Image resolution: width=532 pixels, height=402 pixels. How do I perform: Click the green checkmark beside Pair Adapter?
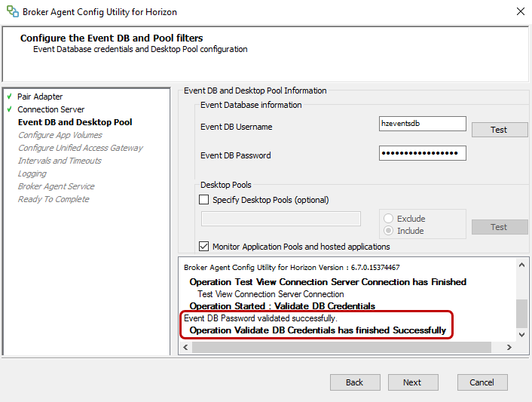(8, 97)
